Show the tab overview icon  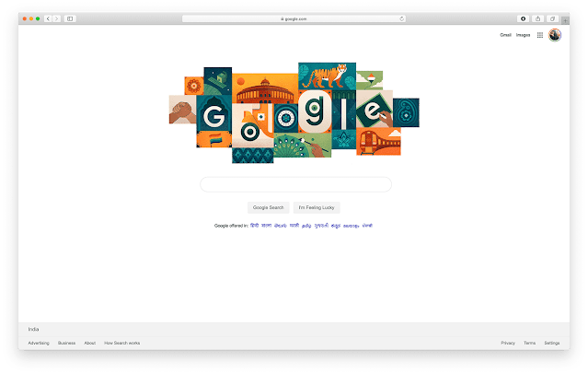pyautogui.click(x=552, y=18)
